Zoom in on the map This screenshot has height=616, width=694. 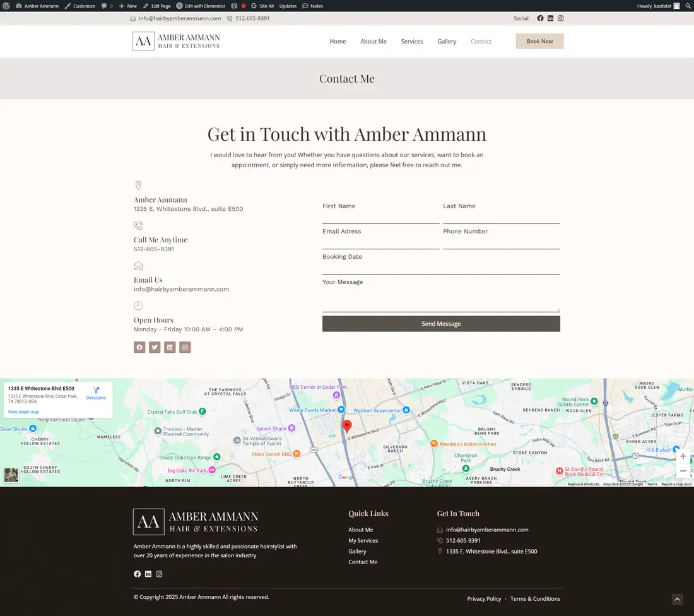[x=683, y=456]
